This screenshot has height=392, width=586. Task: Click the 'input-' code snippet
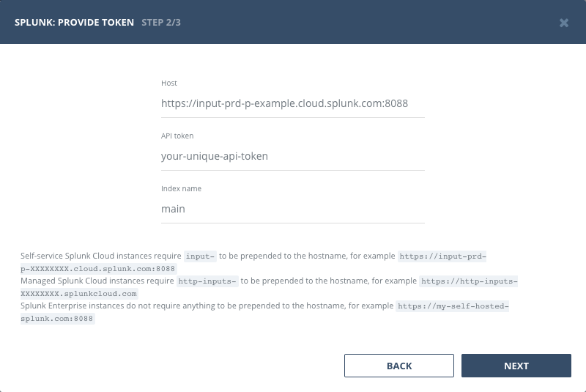point(200,256)
